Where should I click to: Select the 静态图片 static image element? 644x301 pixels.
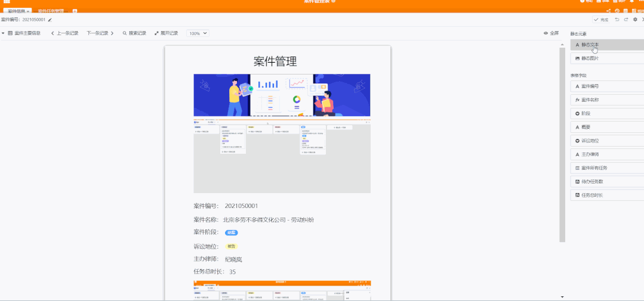pos(606,58)
